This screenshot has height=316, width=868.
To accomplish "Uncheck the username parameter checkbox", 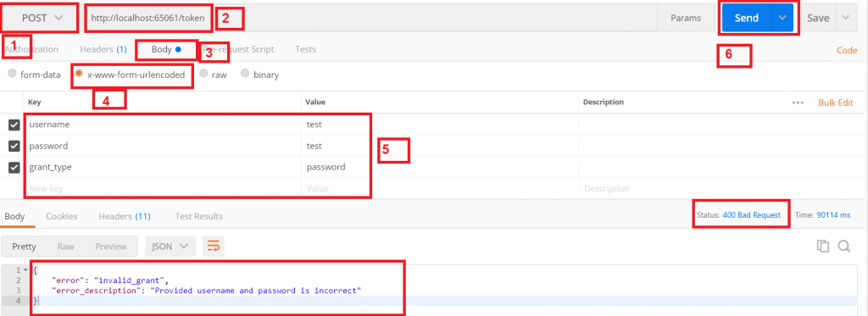I will pos(14,125).
